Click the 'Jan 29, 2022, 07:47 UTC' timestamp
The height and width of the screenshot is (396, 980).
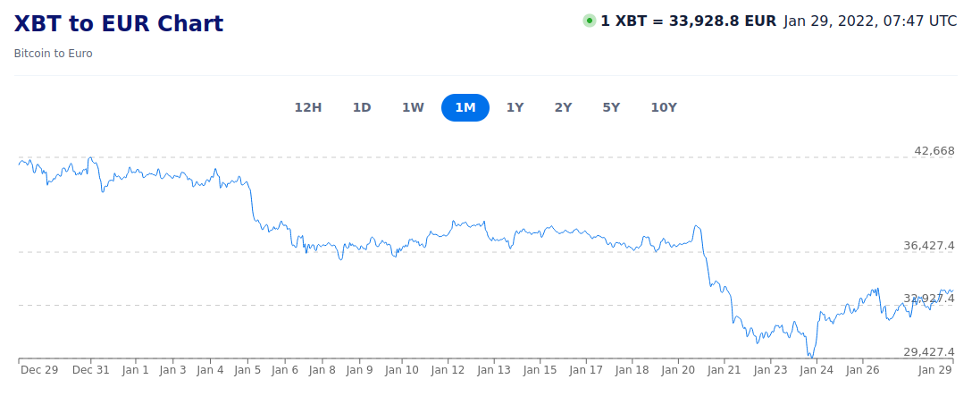tap(870, 21)
